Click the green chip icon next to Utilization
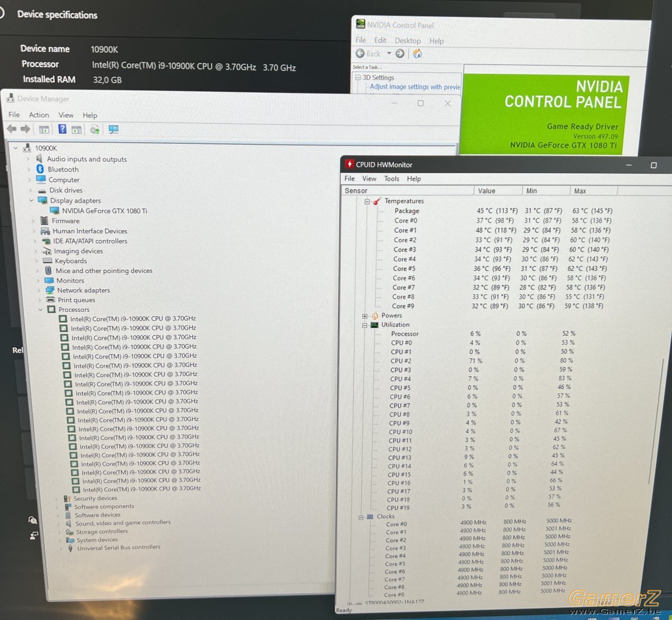Image resolution: width=672 pixels, height=620 pixels. [374, 325]
